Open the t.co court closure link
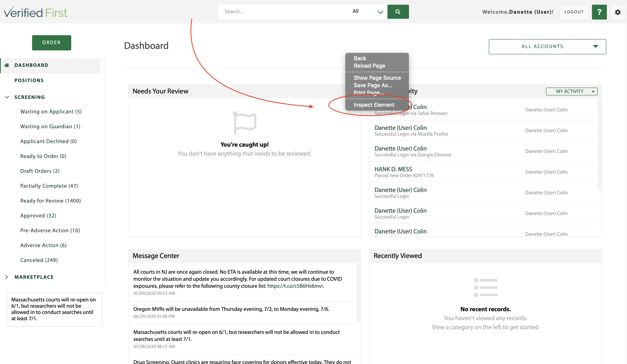This screenshot has width=627, height=364. point(295,286)
